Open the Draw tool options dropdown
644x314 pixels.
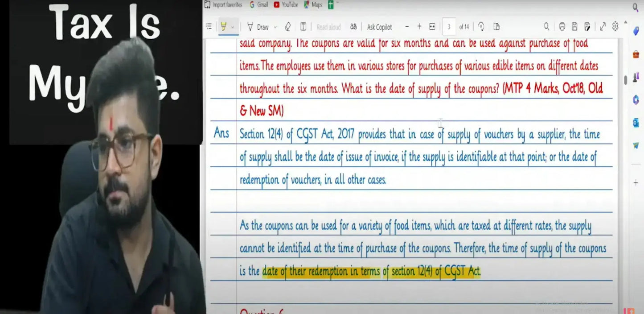coord(275,27)
